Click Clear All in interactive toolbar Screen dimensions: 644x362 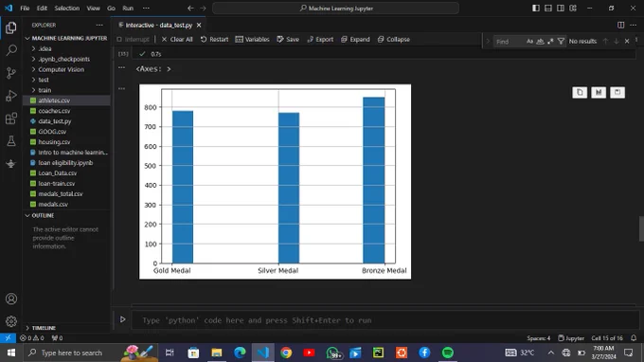click(x=177, y=40)
